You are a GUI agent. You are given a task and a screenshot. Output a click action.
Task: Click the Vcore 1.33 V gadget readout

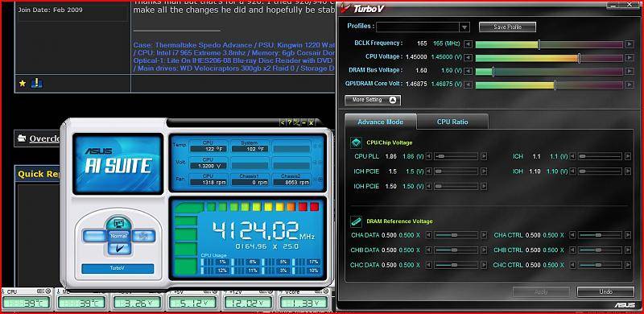point(304,304)
